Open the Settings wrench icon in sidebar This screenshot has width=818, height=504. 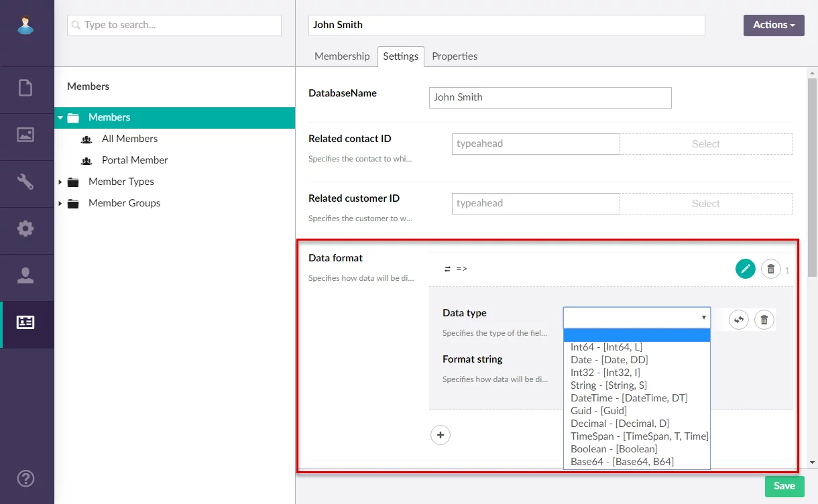pyautogui.click(x=25, y=182)
